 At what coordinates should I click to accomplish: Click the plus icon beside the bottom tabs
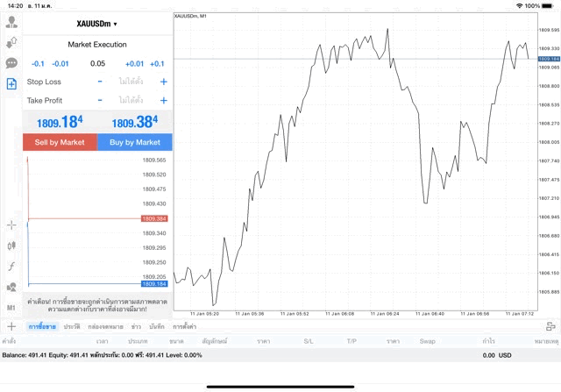[11, 326]
